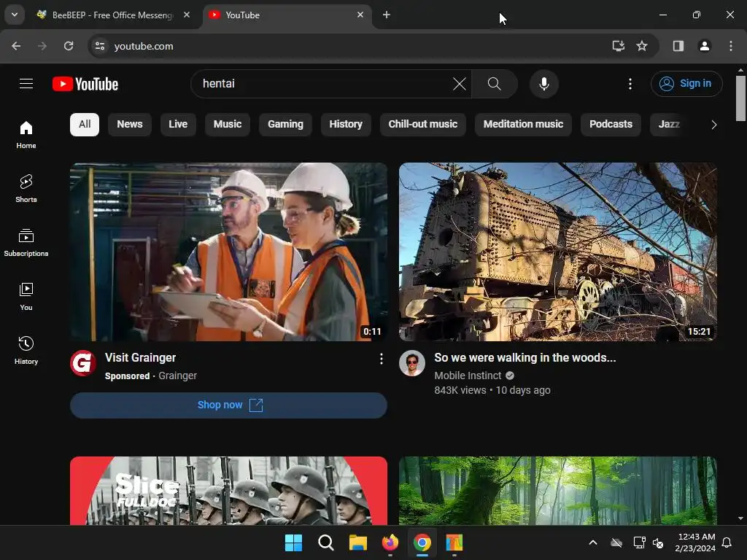Open the green forest video thumbnail
The height and width of the screenshot is (560, 747).
coord(558,491)
